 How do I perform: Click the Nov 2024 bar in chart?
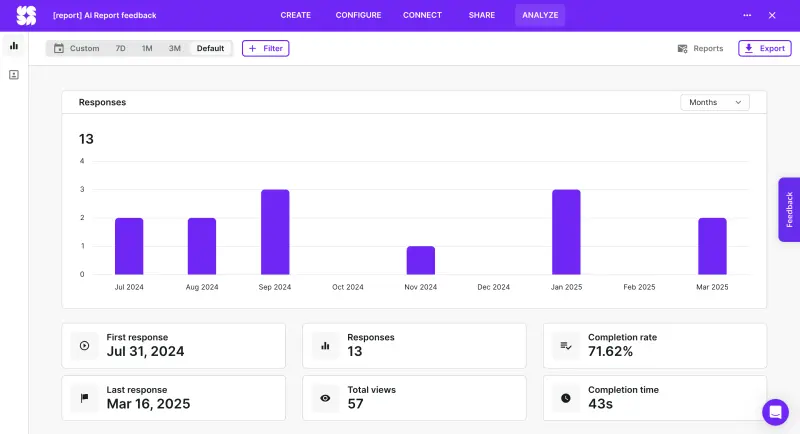point(421,260)
